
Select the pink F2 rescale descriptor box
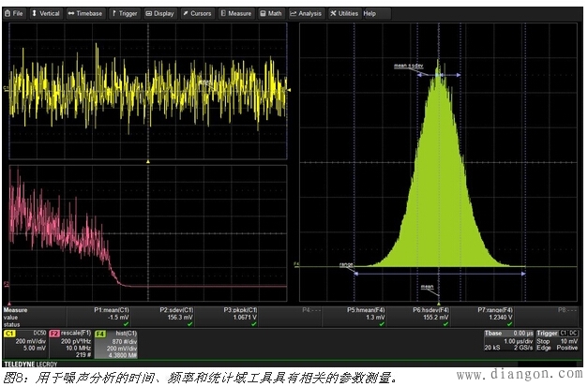[x=70, y=344]
